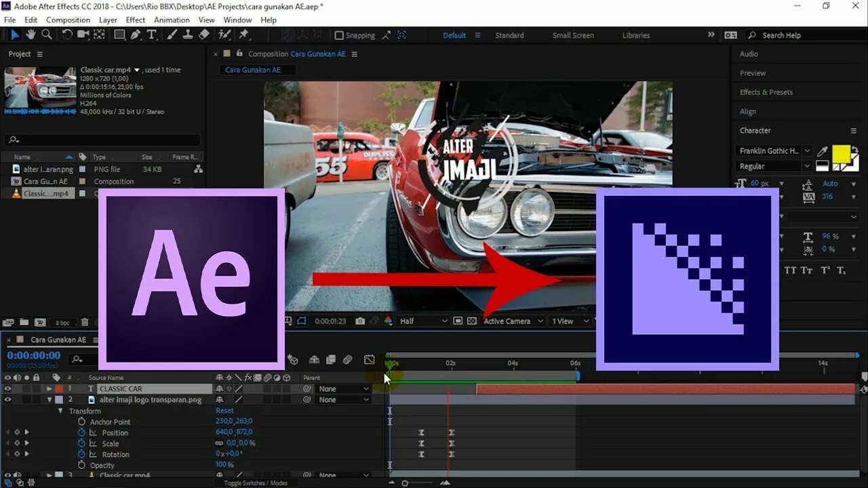Select the Roto Brush tool

point(224,35)
